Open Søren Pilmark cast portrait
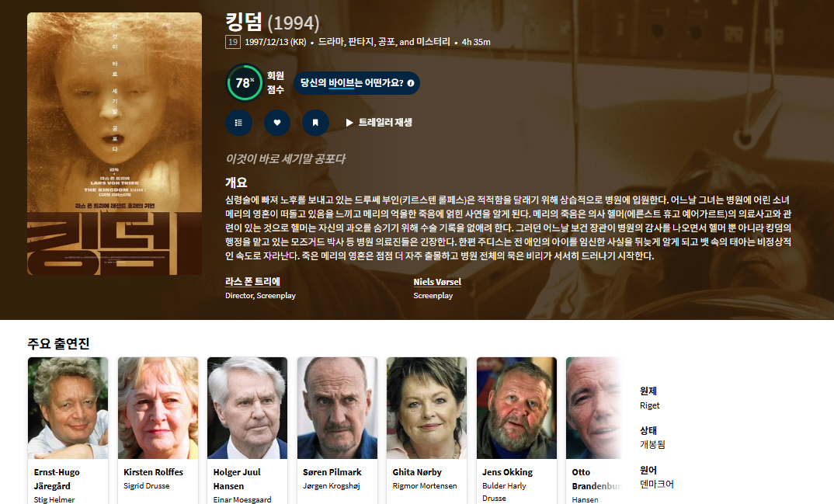The image size is (834, 504). pos(337,408)
